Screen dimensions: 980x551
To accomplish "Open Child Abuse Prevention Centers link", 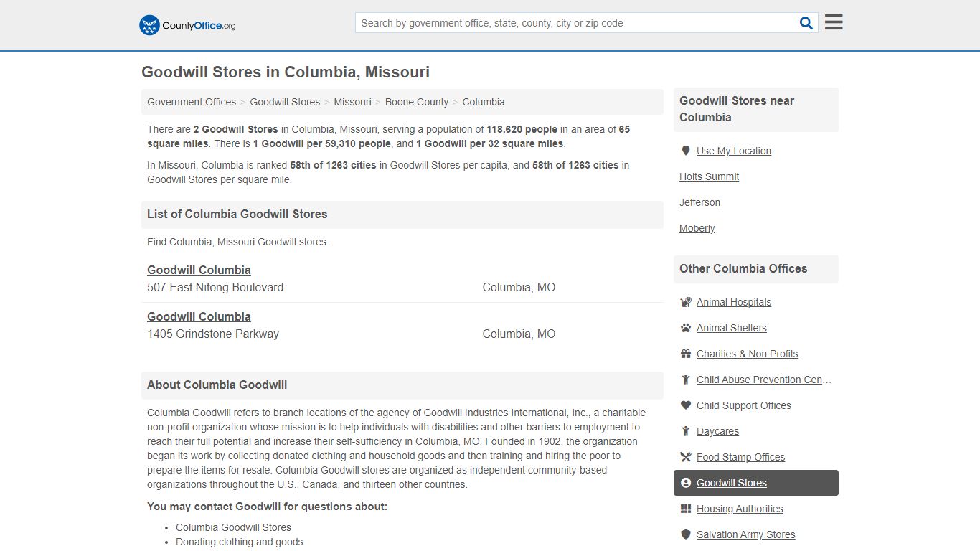I will point(764,380).
